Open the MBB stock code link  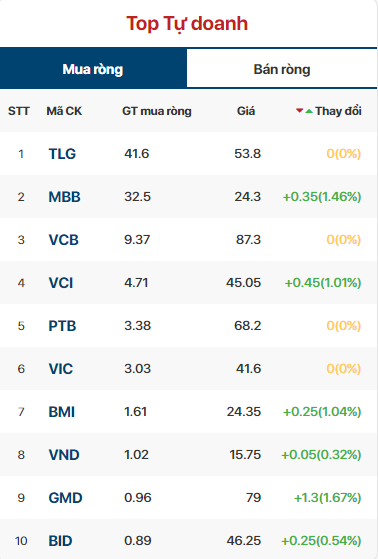(65, 197)
